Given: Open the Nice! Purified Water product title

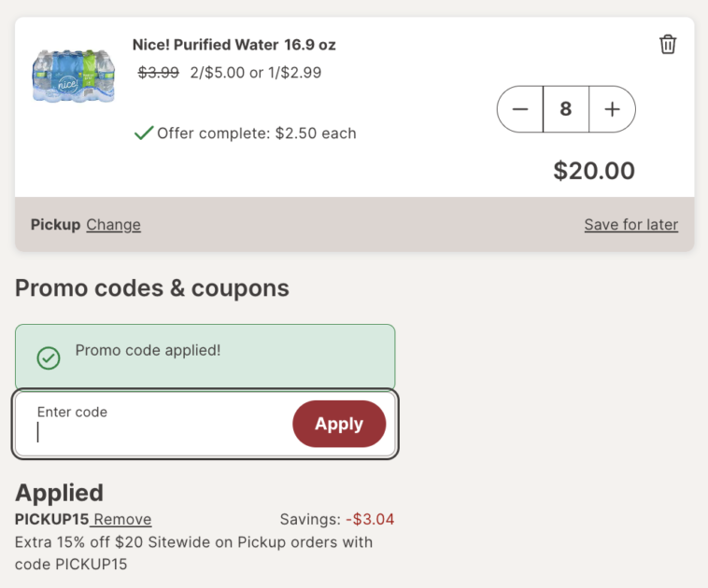Looking at the screenshot, I should click(234, 45).
